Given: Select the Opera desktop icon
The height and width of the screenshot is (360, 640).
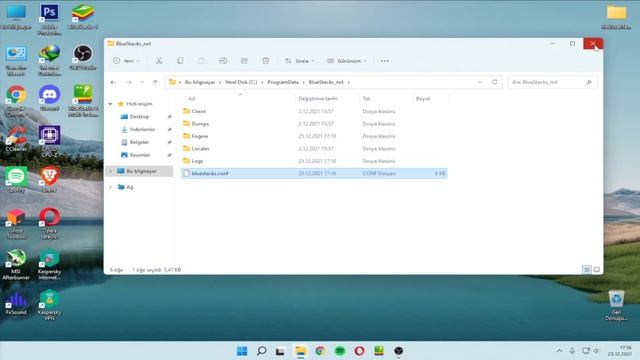Looking at the screenshot, I should tap(49, 223).
